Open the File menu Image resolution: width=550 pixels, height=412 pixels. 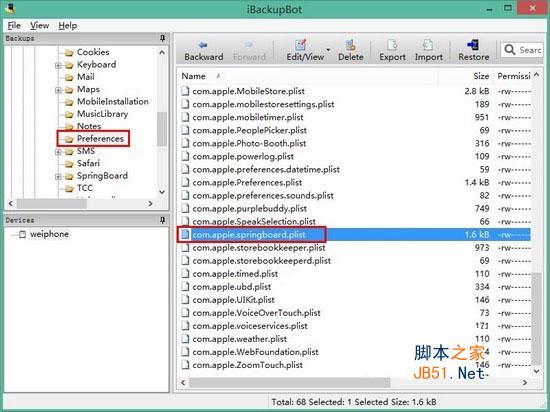click(14, 26)
